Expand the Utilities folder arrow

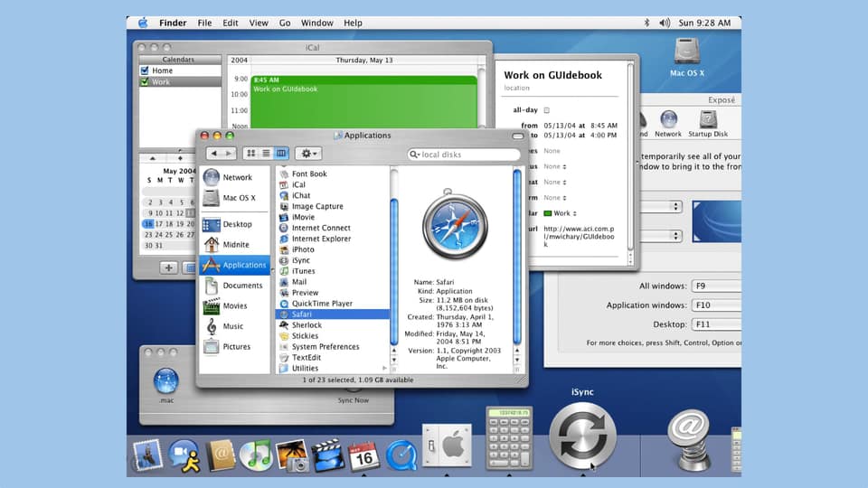(384, 368)
